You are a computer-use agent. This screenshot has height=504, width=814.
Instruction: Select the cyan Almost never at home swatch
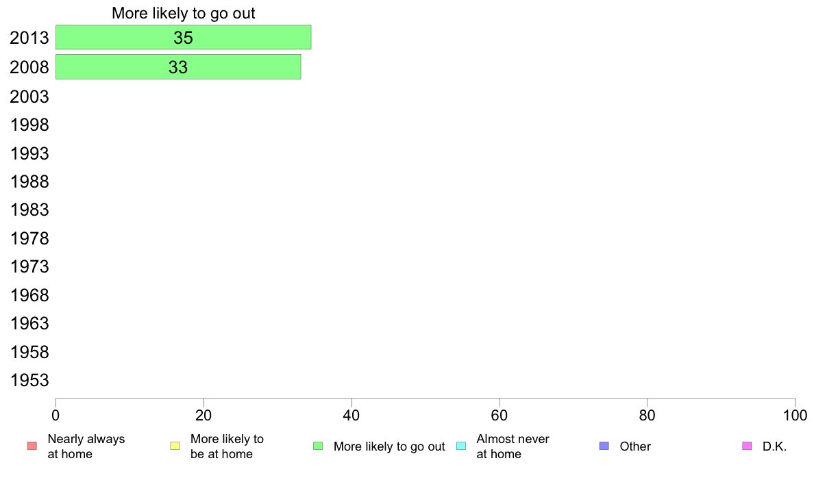point(461,446)
